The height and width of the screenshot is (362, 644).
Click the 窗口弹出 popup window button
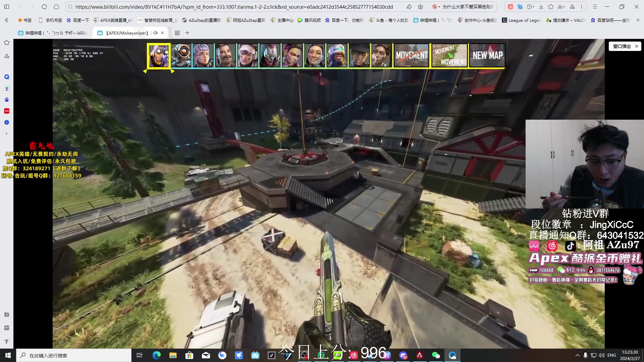pos(622,46)
